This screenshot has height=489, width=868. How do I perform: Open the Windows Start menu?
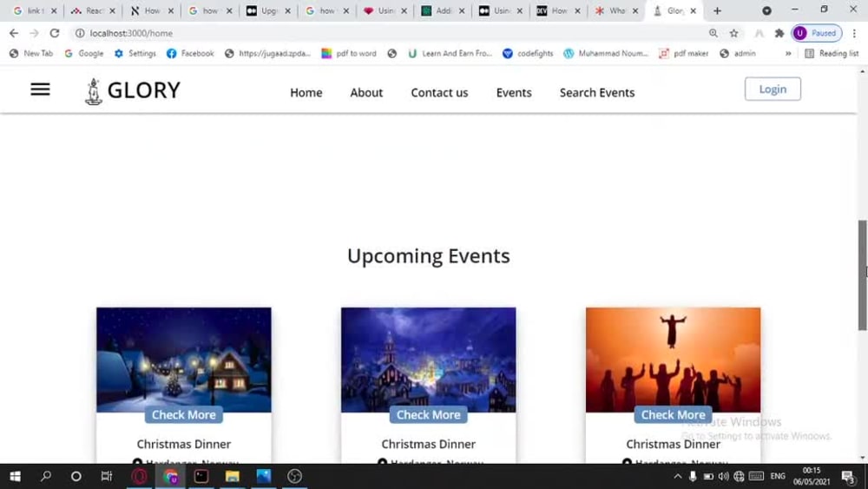coord(15,476)
